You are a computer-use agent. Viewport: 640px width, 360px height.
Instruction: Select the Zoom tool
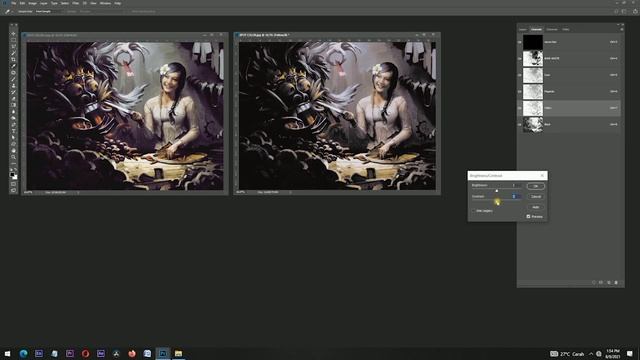click(13, 157)
